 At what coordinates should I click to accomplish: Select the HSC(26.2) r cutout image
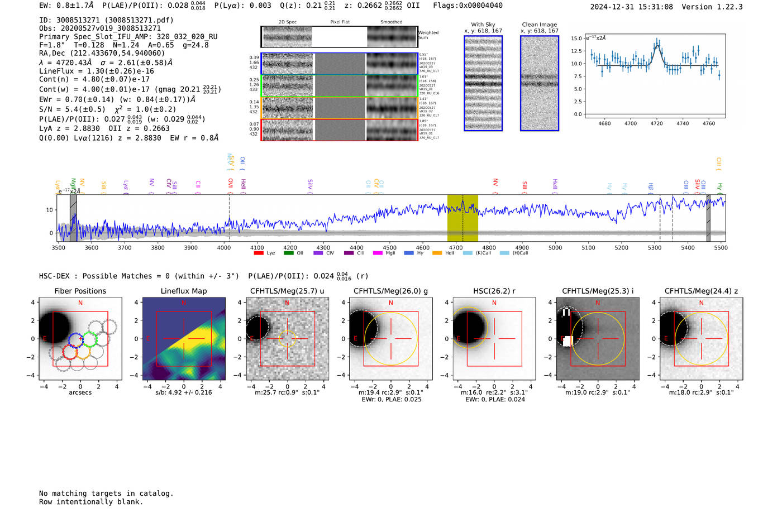point(494,338)
